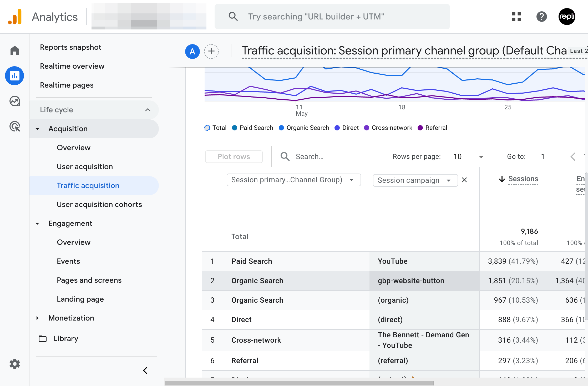Open the Explore icon in the left rail
The image size is (588, 386).
[x=15, y=101]
